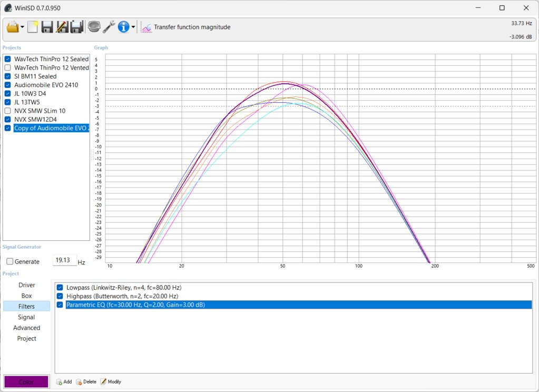Viewport: 539px width, 392px height.
Task: Toggle Lowpass Linkwitz-Riley filter checkbox
Action: coord(60,288)
